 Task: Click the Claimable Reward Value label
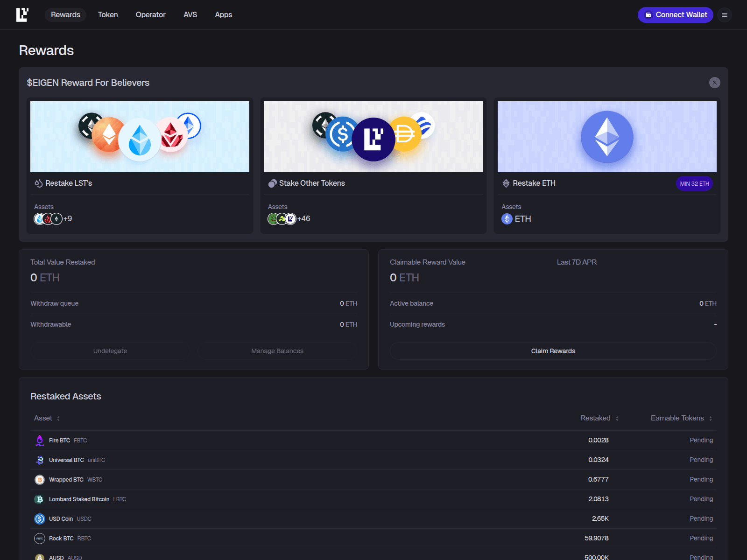click(428, 262)
